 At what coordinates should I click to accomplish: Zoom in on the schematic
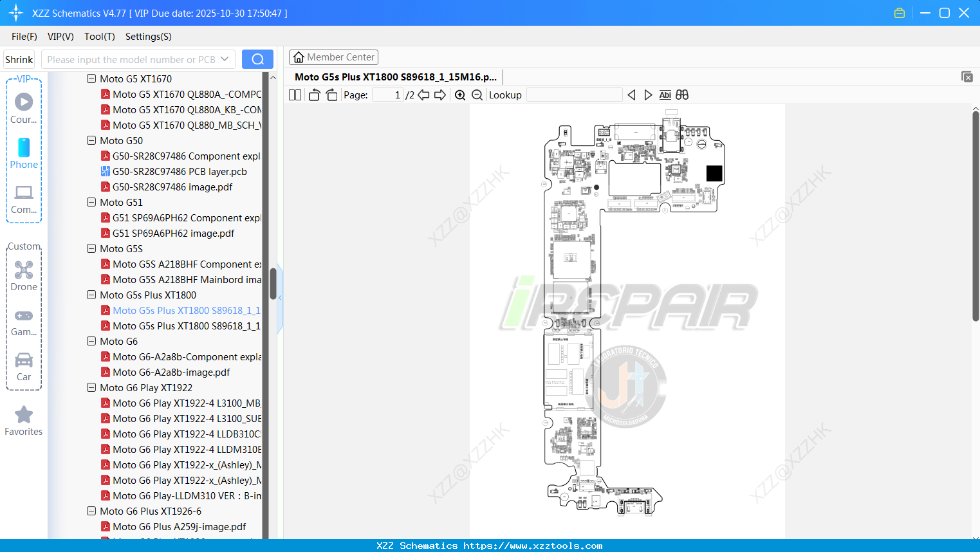460,95
